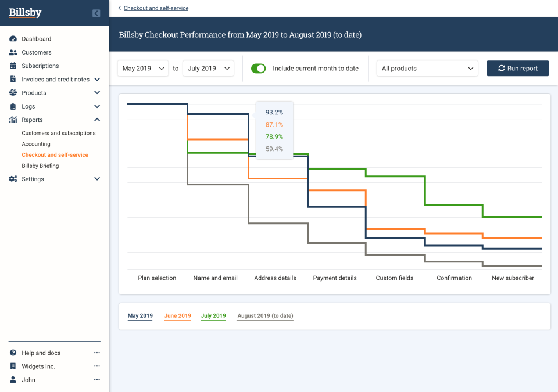This screenshot has width=558, height=392.
Task: Expand the Settings menu chevron
Action: point(96,179)
